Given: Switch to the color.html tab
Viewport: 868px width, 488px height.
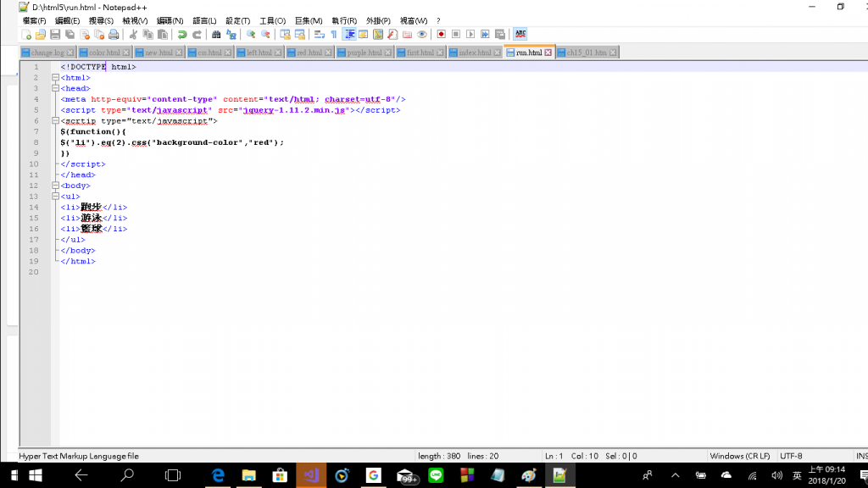Looking at the screenshot, I should tap(104, 53).
